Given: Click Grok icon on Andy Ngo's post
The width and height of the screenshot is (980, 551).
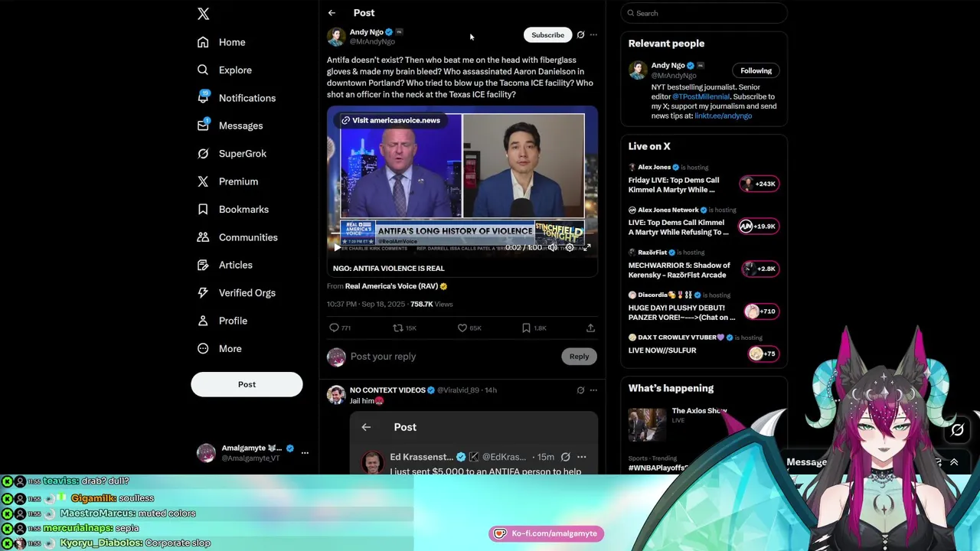Looking at the screenshot, I should (x=580, y=34).
